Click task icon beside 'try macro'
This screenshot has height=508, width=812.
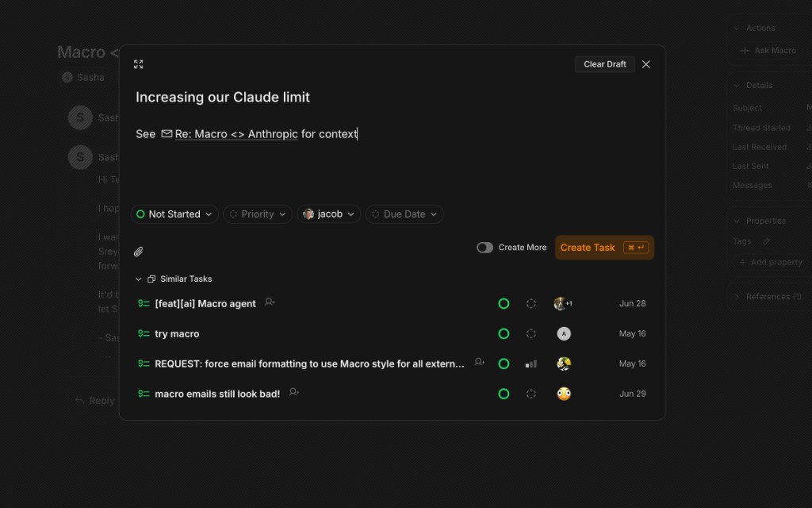(144, 334)
